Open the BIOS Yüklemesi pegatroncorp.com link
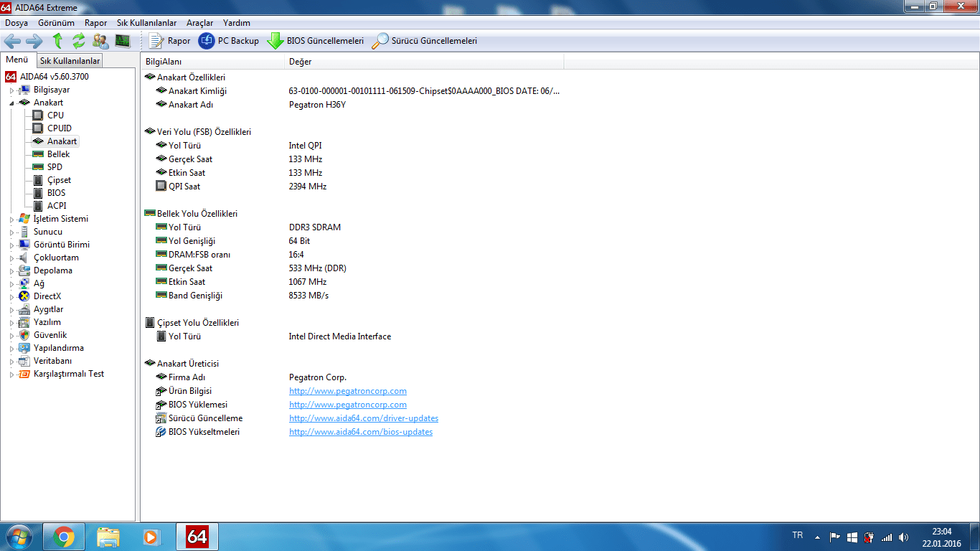 (348, 405)
